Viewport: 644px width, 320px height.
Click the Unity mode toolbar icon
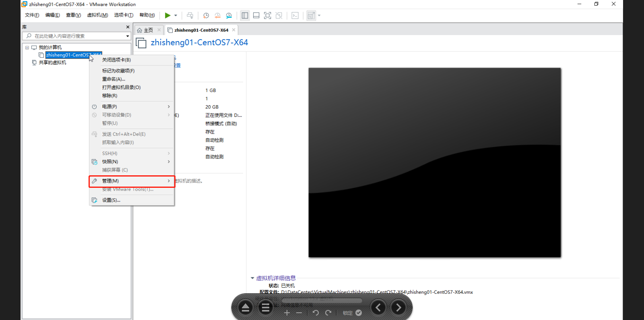tap(279, 15)
